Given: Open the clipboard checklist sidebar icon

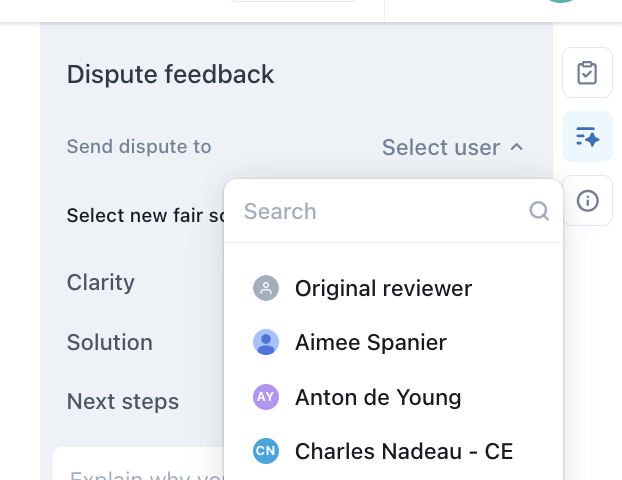Looking at the screenshot, I should pyautogui.click(x=587, y=73).
